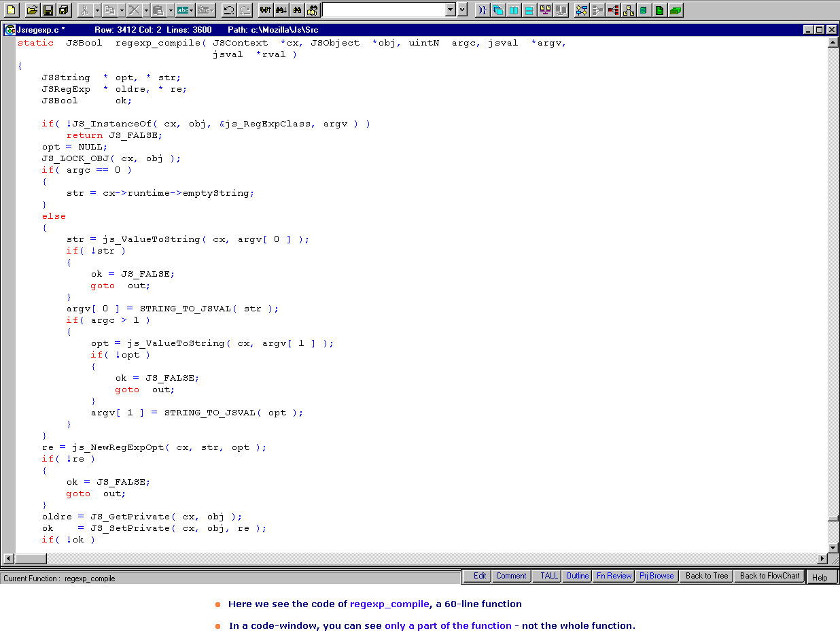The image size is (840, 639).
Task: Open the flowchart icon with yellow stars
Action: click(582, 10)
